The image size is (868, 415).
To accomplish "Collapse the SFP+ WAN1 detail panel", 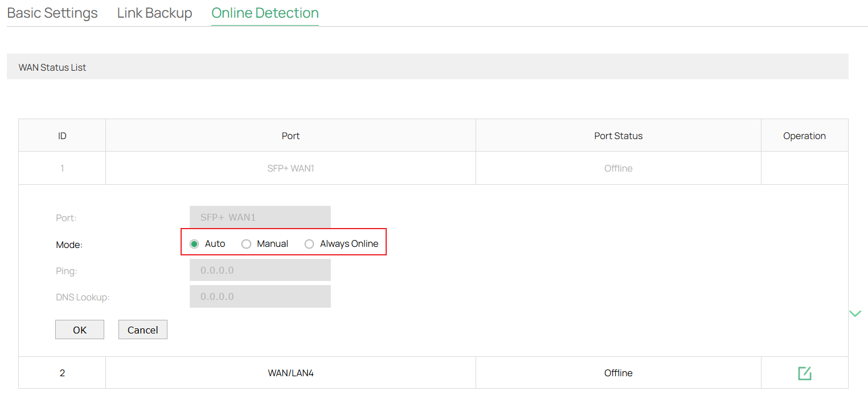I will coord(855,313).
